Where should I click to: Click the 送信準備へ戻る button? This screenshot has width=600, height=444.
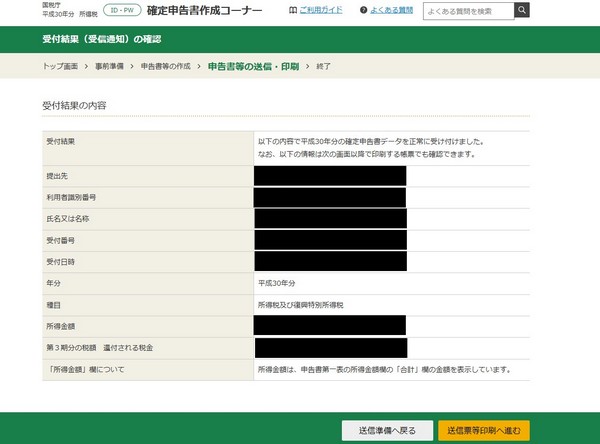[387, 431]
